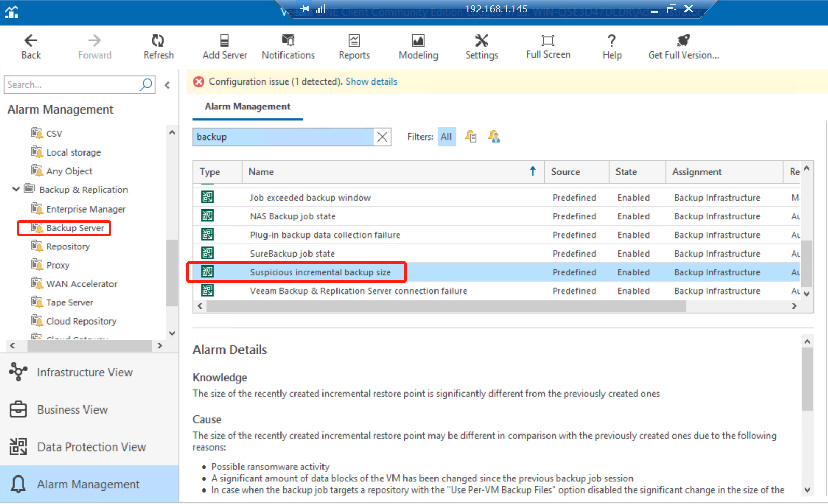Select Any Object in the tree

coord(69,171)
